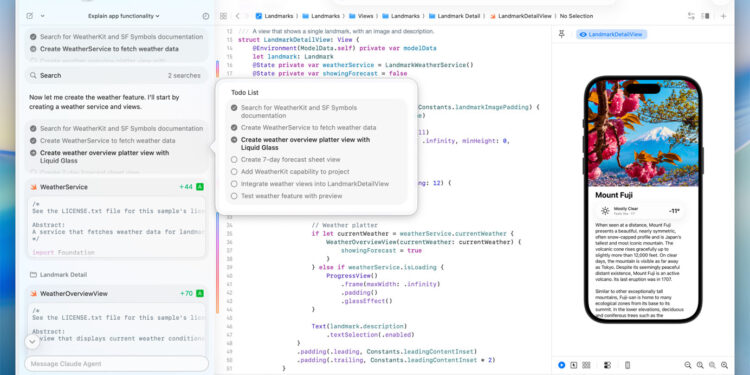Jump to latest with the down chevron button
Screen dimensions: 750x375
click(32, 342)
